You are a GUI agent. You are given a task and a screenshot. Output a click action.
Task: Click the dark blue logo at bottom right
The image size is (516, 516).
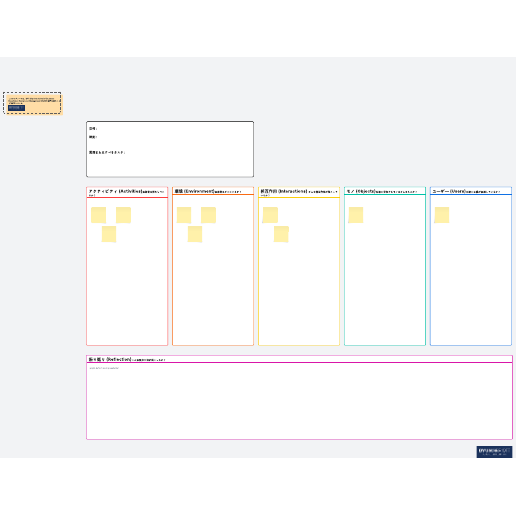coord(494,452)
